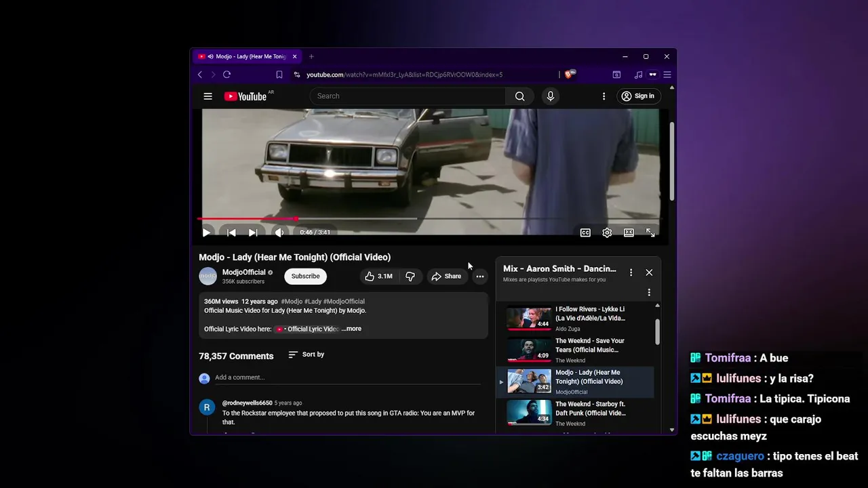Open the Sort by comments dropdown
The height and width of the screenshot is (488, 868).
(307, 354)
